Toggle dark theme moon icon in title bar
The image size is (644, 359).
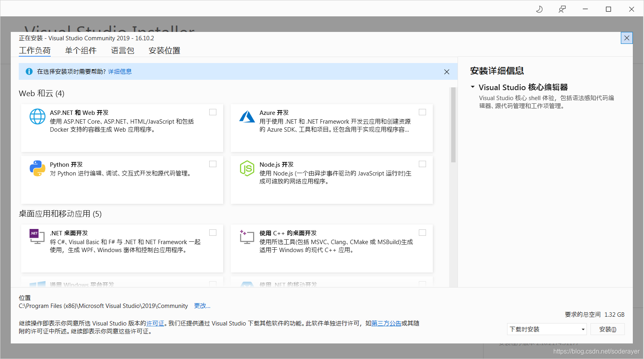[539, 9]
